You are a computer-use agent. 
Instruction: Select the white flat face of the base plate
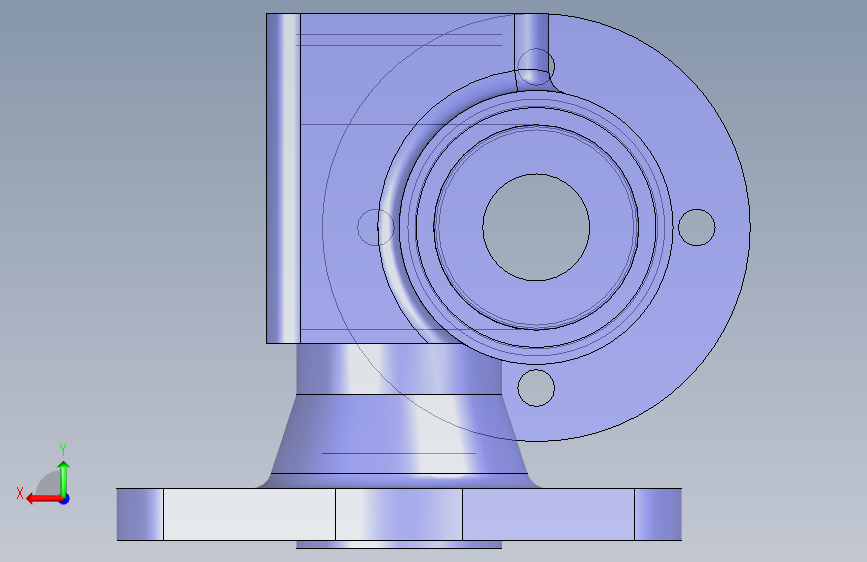click(249, 514)
